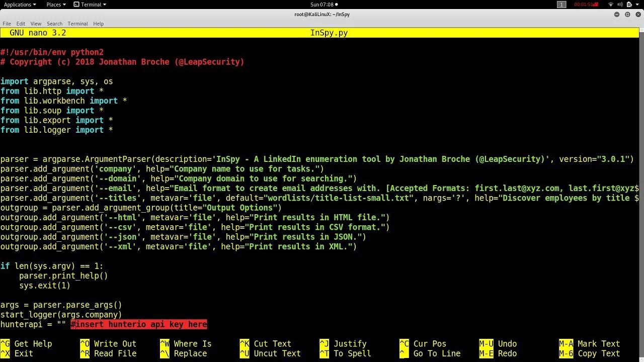
Task: Click the '--domain' argument line
Action: tap(179, 178)
